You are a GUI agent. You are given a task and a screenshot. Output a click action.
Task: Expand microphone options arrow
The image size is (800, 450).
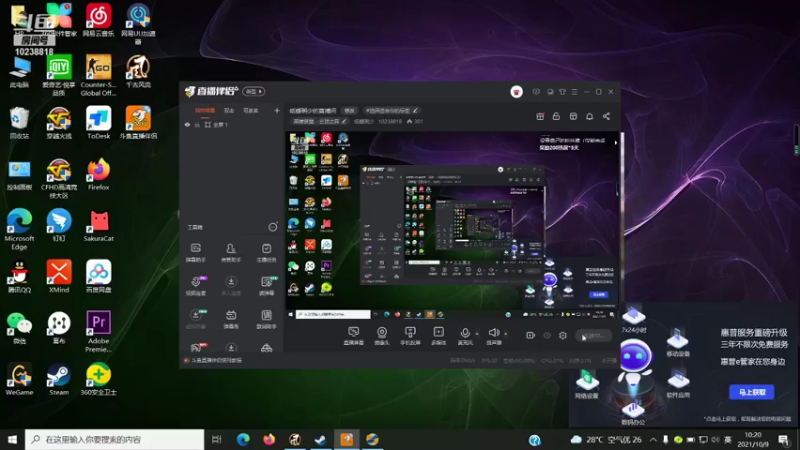click(x=477, y=334)
